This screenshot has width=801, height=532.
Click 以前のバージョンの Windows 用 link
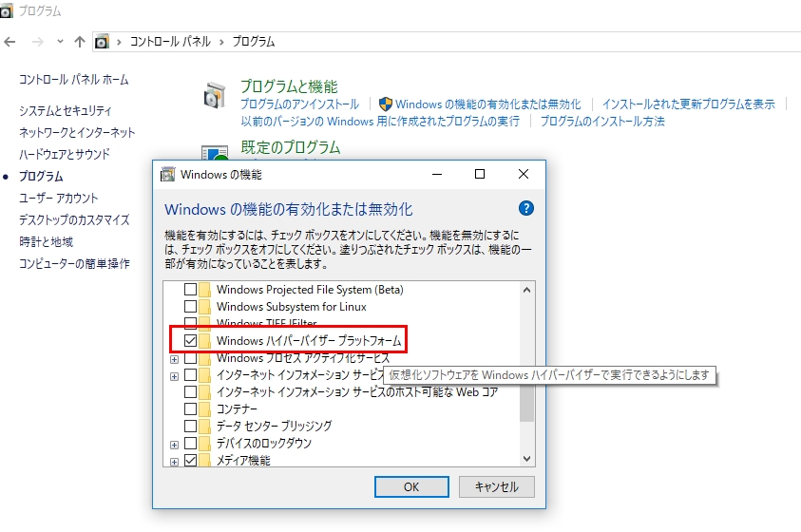[x=380, y=122]
